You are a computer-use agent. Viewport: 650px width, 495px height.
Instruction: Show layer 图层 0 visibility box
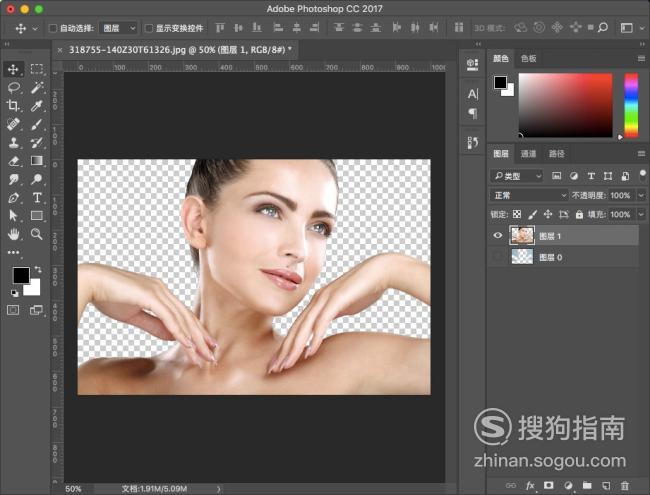coord(498,257)
